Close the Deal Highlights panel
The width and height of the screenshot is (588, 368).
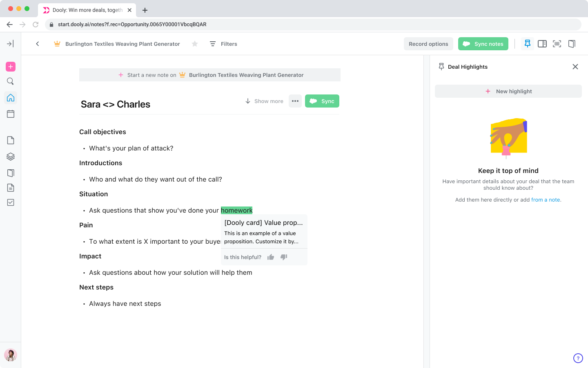point(575,67)
